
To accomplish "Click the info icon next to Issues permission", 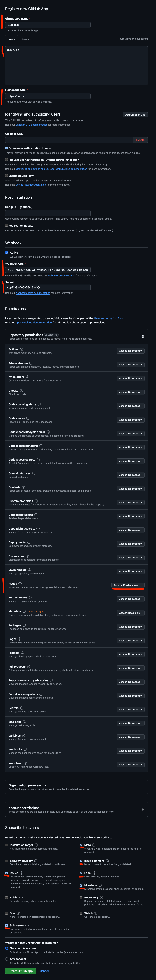I will click(x=20, y=583).
